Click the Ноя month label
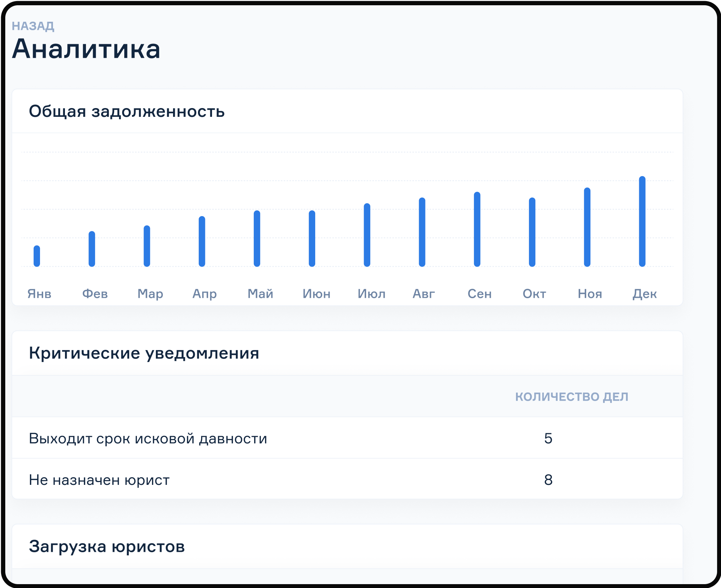Image resolution: width=721 pixels, height=588 pixels. point(590,294)
